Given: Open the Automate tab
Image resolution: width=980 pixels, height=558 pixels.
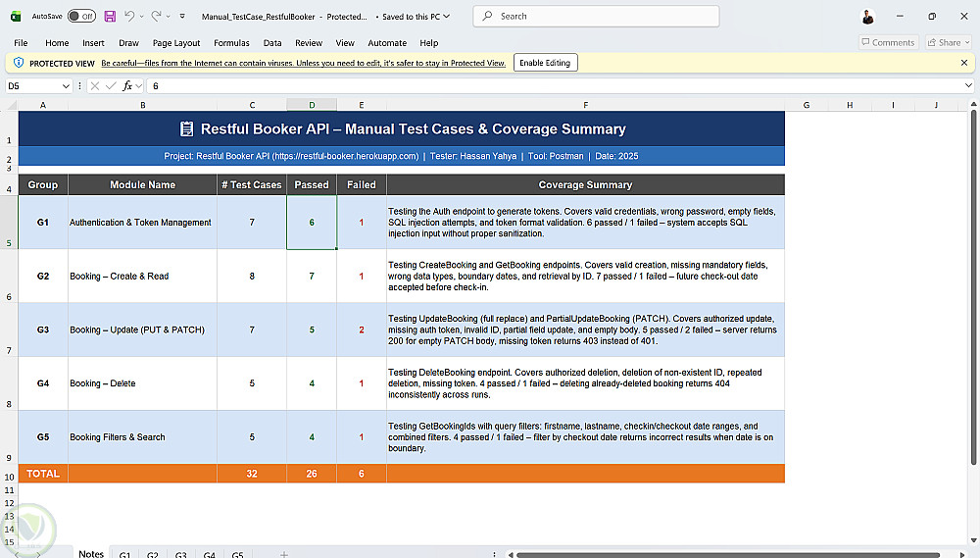Looking at the screenshot, I should pos(387,42).
